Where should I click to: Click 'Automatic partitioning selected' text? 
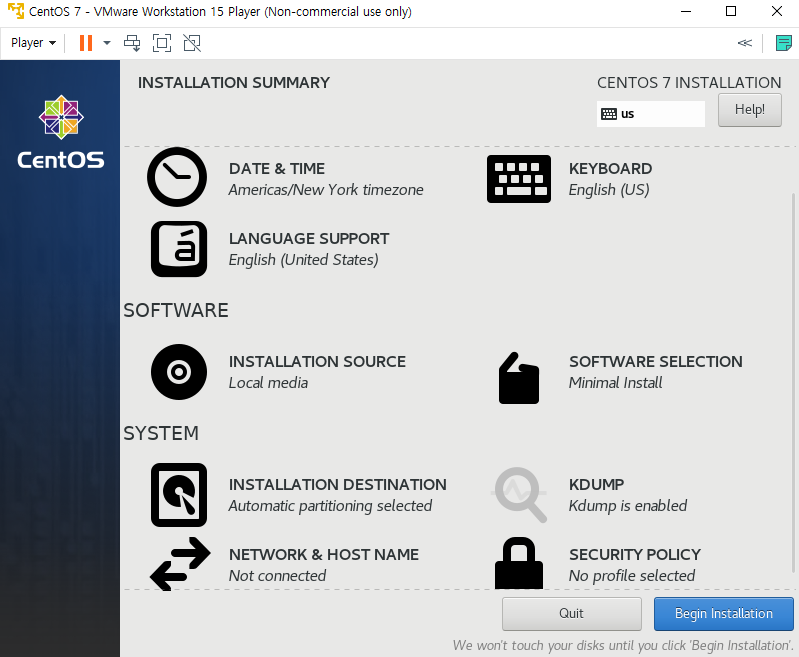(x=330, y=506)
